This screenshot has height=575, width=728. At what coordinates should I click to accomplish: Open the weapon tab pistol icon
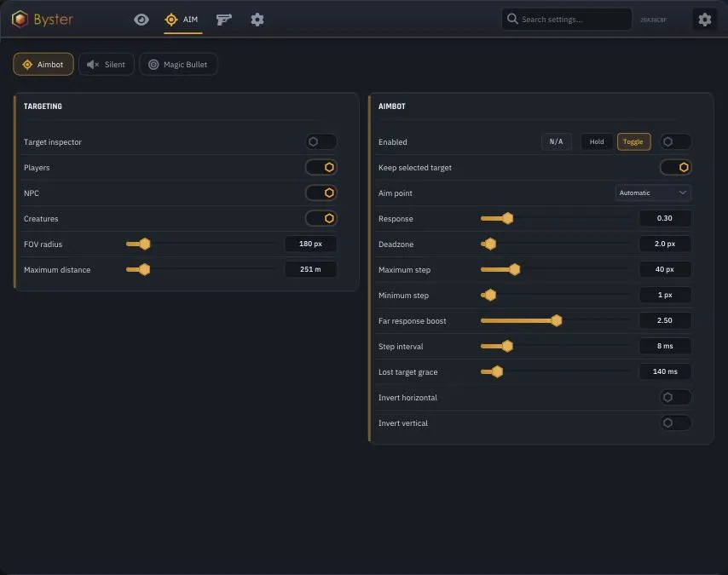tap(224, 20)
